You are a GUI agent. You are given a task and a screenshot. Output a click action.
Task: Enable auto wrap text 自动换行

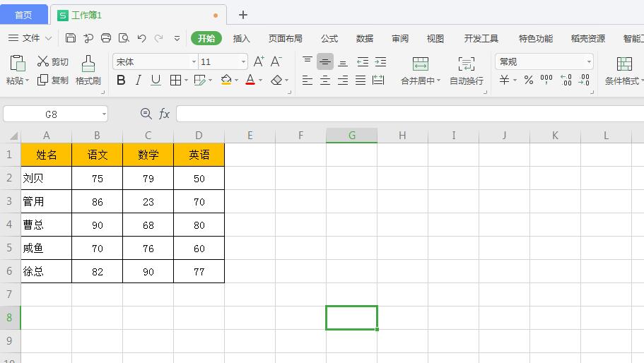pyautogui.click(x=466, y=71)
